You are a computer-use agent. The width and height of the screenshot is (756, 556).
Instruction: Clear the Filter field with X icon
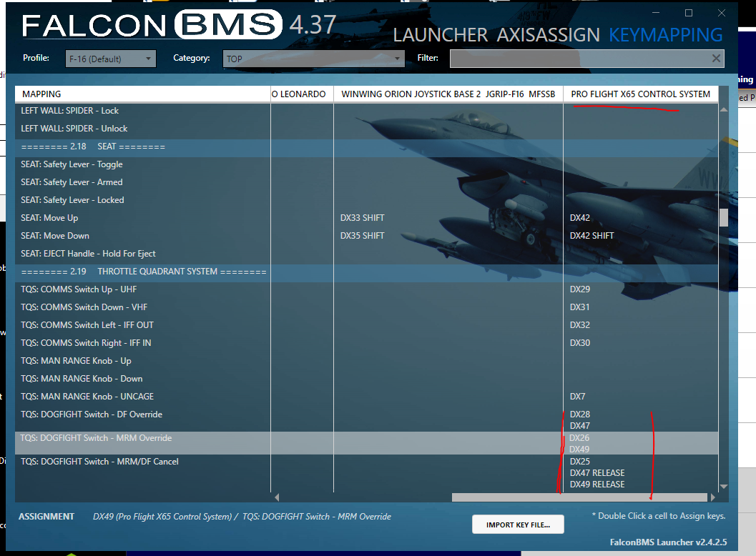pos(716,59)
